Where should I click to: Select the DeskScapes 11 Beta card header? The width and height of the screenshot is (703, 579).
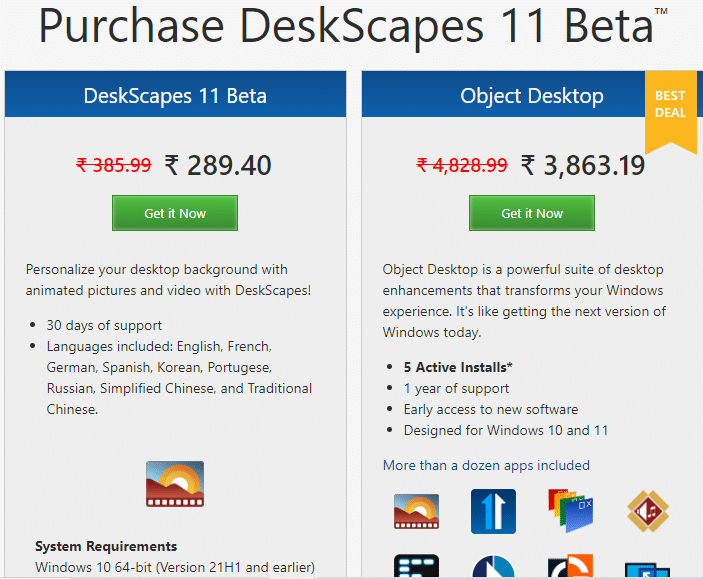pos(175,94)
